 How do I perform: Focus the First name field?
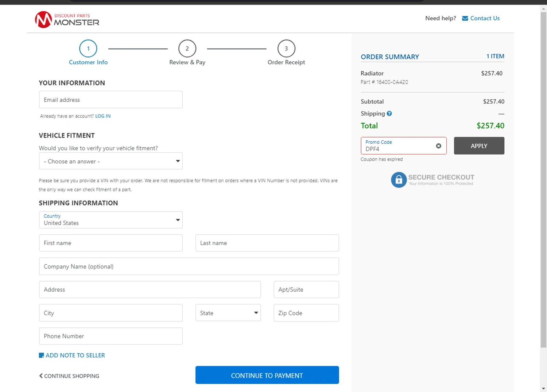[x=110, y=243]
